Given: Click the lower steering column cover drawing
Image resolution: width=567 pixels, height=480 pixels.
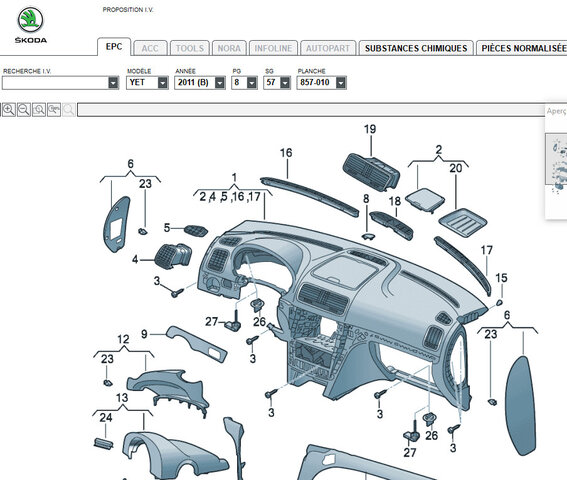Looking at the screenshot, I should point(174,456).
